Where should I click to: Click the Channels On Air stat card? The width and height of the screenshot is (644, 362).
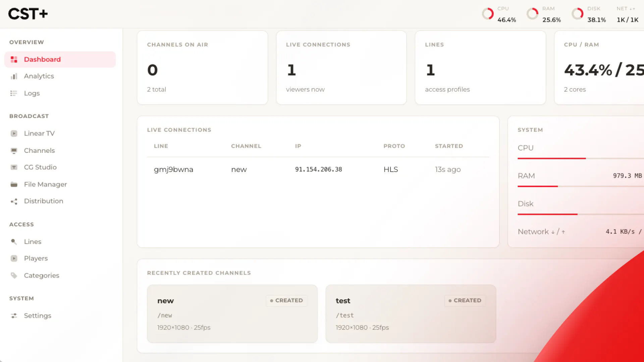[202, 68]
